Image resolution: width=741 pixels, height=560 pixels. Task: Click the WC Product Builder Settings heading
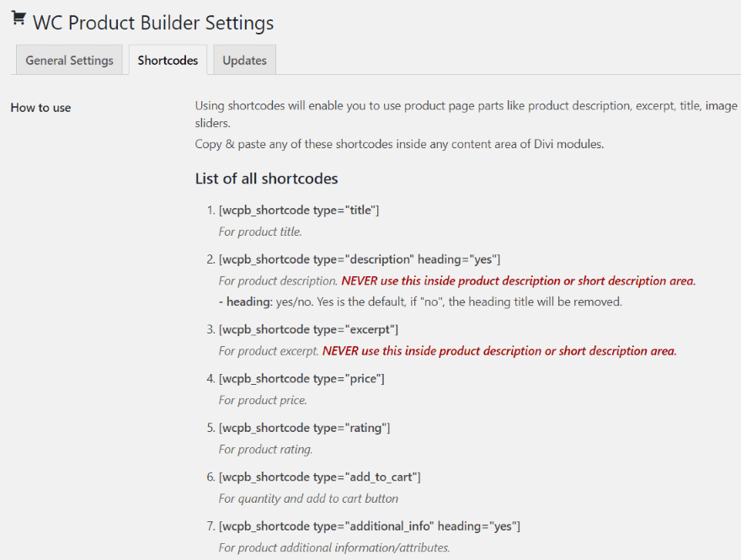point(153,23)
